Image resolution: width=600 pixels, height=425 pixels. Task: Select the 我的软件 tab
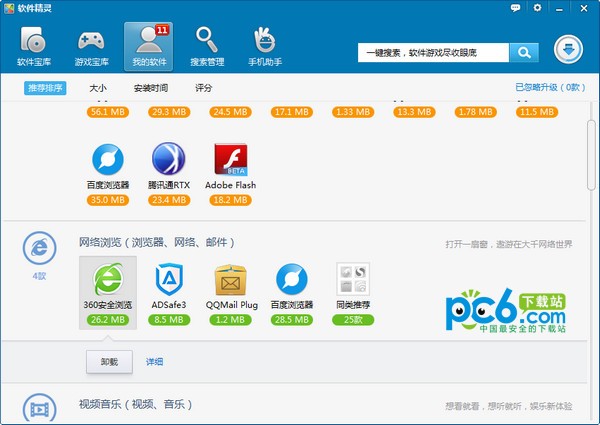(x=148, y=47)
